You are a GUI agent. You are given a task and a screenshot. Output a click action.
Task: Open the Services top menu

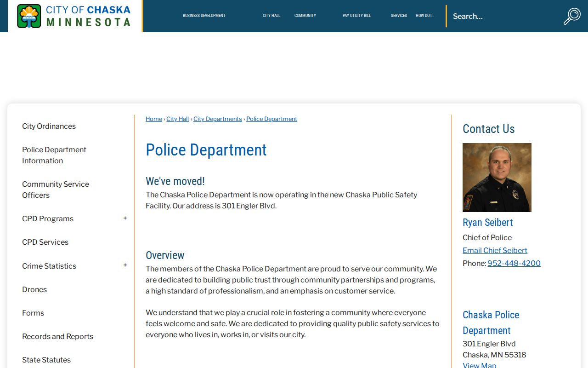399,16
